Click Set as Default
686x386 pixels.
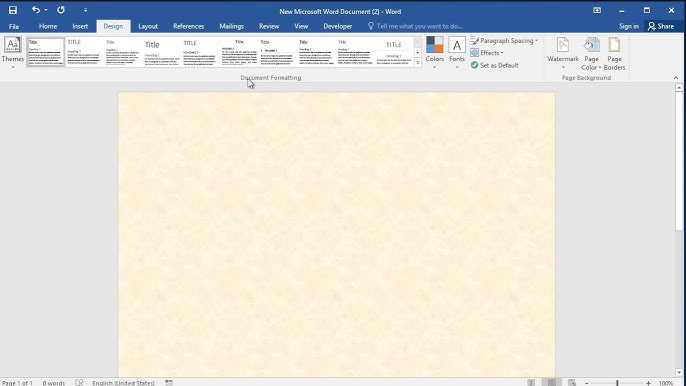point(495,65)
